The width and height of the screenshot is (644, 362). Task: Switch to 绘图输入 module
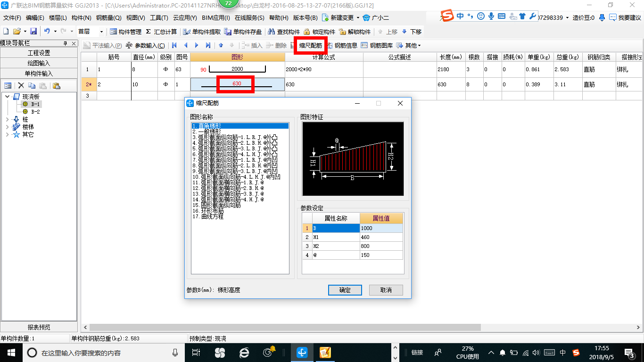coord(39,63)
